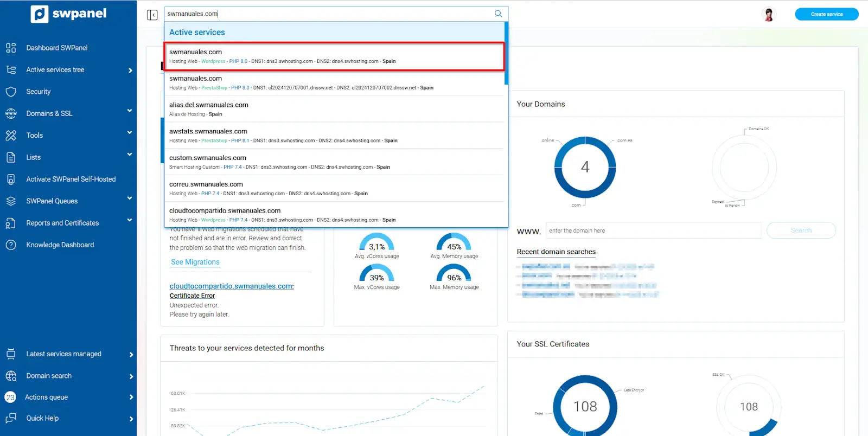
Task: Open Dashboard SWPanel menu item
Action: [x=57, y=48]
